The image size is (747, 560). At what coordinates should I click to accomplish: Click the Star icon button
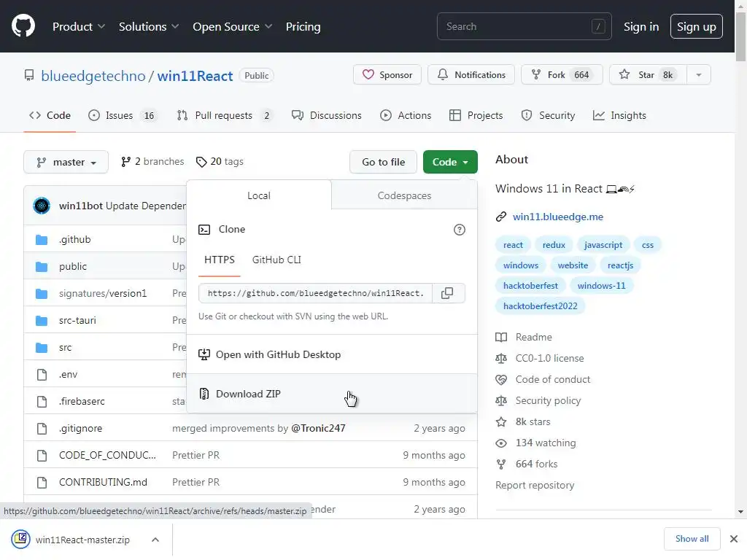point(648,75)
